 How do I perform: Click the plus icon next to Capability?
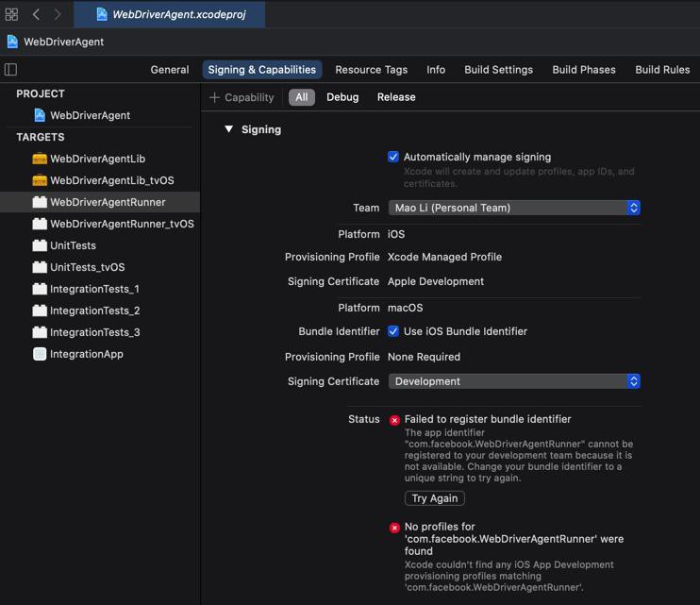pyautogui.click(x=214, y=97)
